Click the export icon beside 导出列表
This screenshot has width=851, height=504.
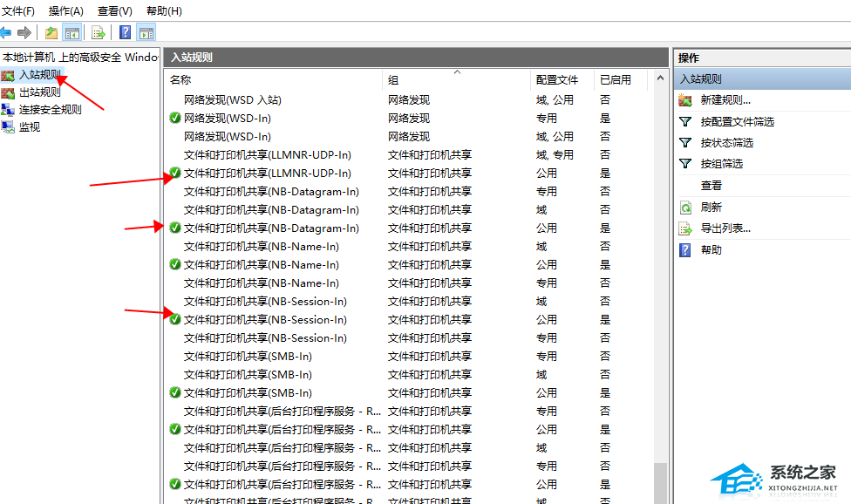click(685, 228)
